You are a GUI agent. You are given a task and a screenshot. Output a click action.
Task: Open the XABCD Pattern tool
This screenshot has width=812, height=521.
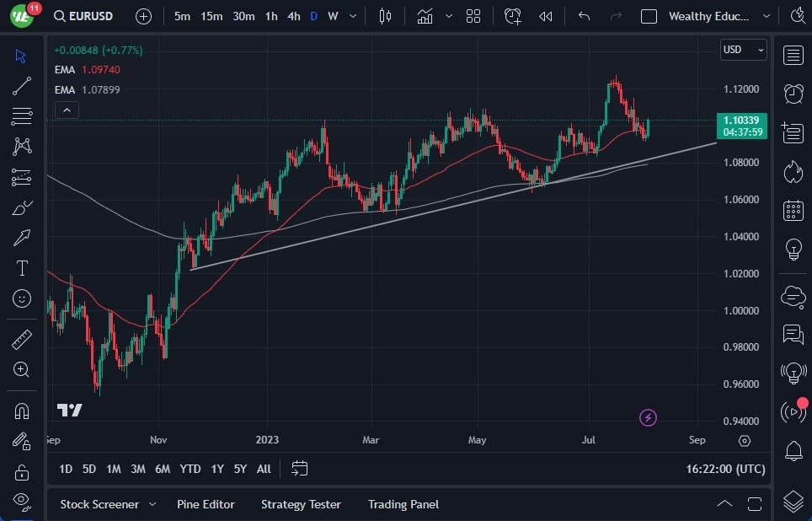point(21,146)
